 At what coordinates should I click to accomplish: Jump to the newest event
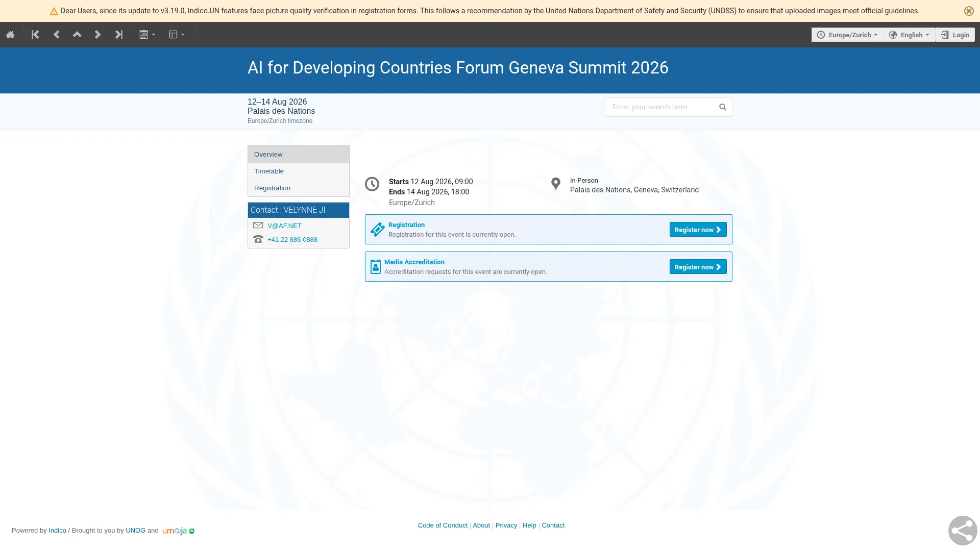pos(119,35)
